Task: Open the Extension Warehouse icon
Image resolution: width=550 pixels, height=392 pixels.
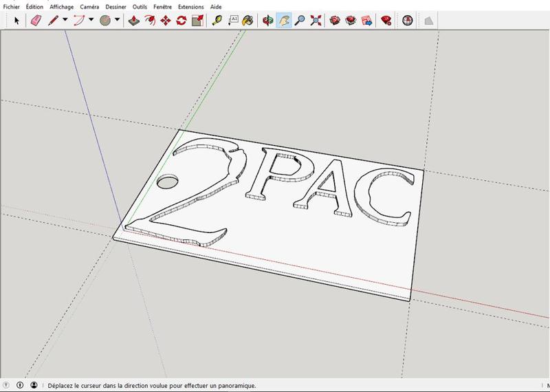Action: [351, 21]
